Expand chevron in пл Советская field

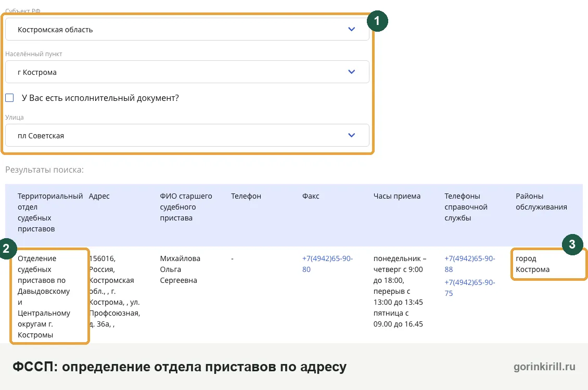click(351, 135)
